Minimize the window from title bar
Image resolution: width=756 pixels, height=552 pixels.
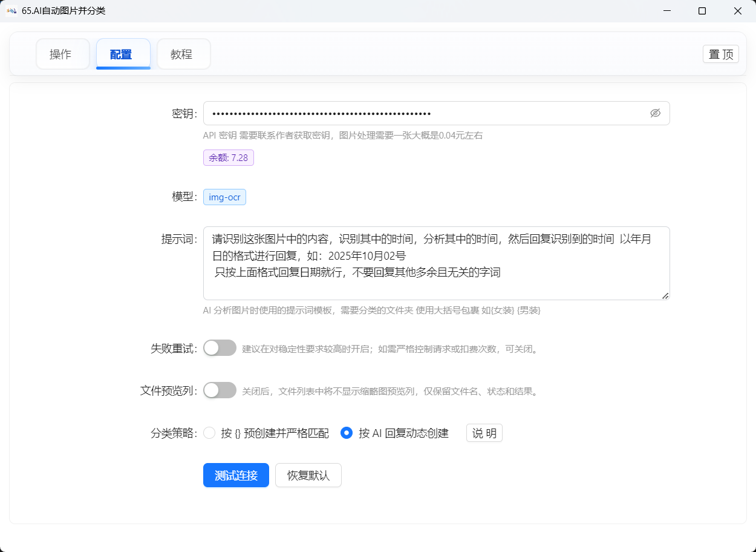click(x=666, y=11)
